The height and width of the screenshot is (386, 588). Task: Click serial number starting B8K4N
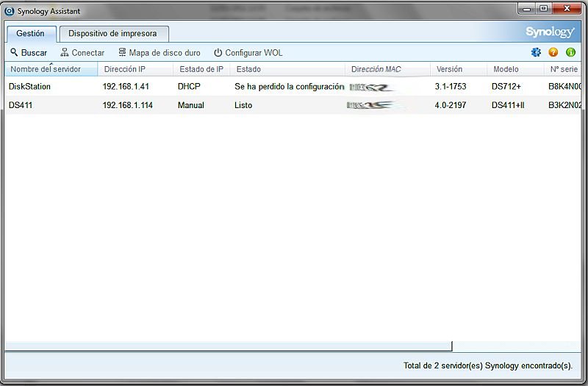point(564,87)
